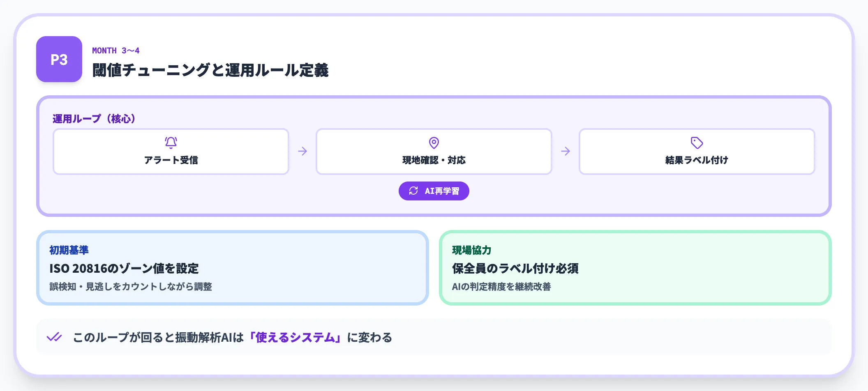This screenshot has width=868, height=391.
Task: Click the arrow between アラート受信 and 現地確認・対応
Action: pyautogui.click(x=302, y=151)
